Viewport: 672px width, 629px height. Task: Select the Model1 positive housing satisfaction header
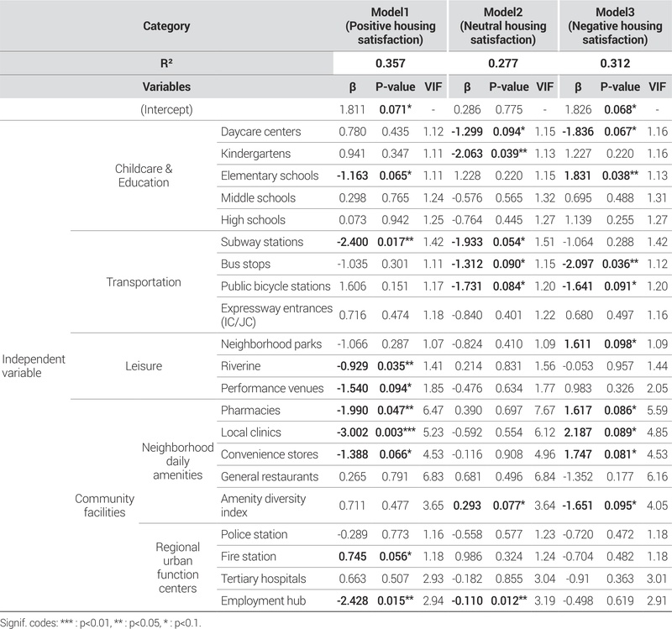click(x=390, y=26)
